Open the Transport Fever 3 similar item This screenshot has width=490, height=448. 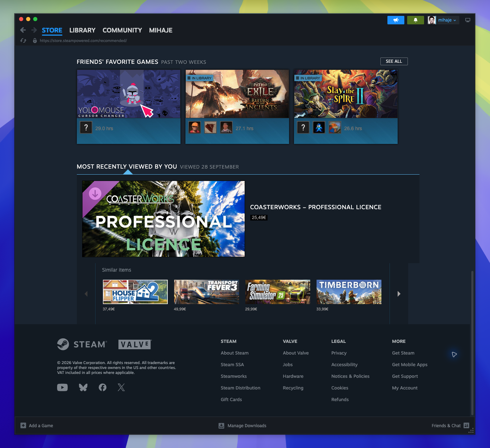(207, 292)
